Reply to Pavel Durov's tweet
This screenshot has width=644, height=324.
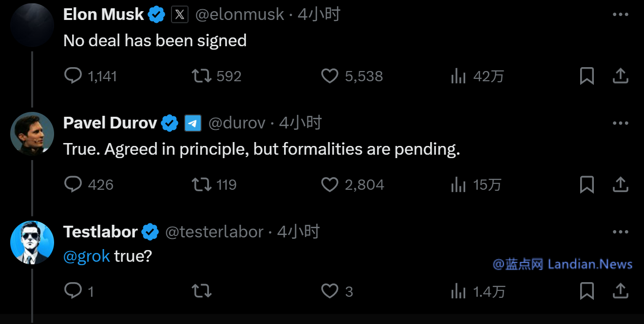coord(73,184)
